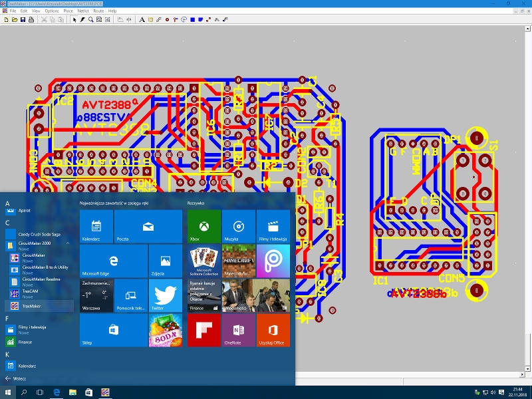Open the Poczta mail tile
Screen dimensions: 532x399
click(148, 226)
